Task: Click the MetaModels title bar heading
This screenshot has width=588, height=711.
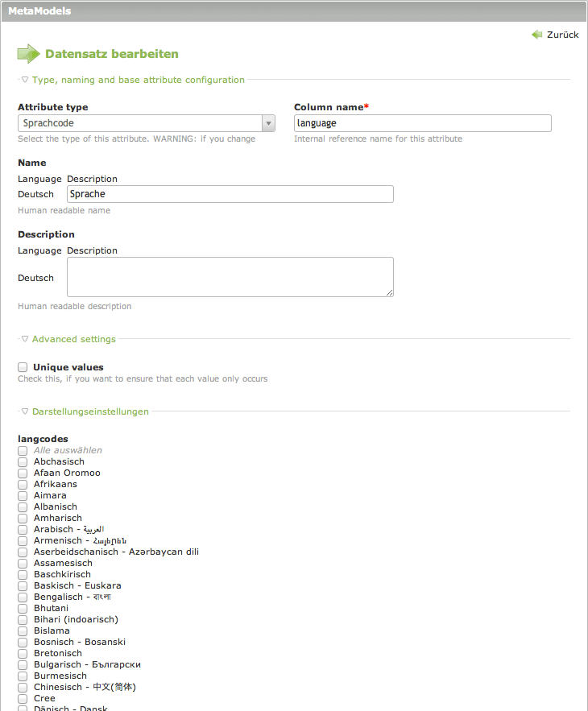Action: coord(39,11)
